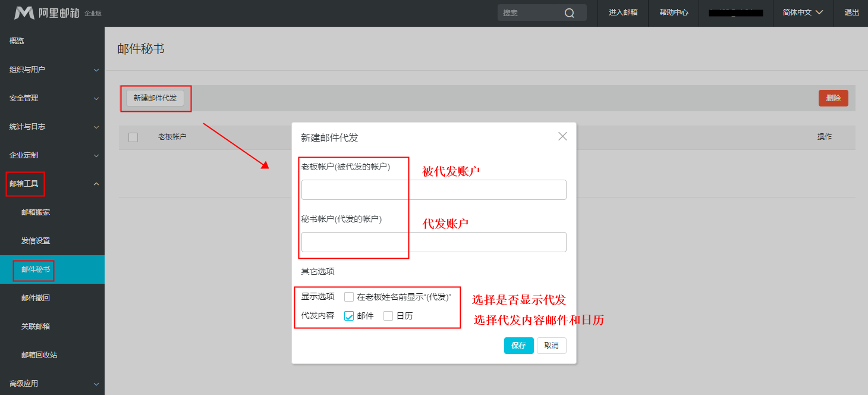Click 新建邮件代发 button
868x395 pixels.
click(155, 98)
